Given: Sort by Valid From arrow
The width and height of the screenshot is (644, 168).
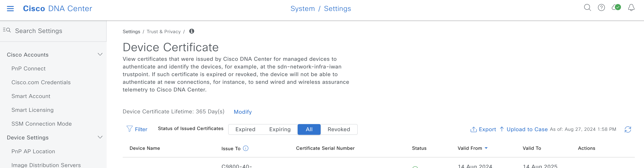Looking at the screenshot, I should [x=486, y=148].
